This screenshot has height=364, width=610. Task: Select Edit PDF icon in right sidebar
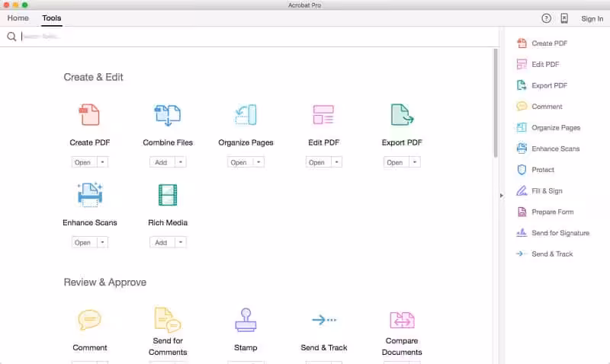pos(522,64)
